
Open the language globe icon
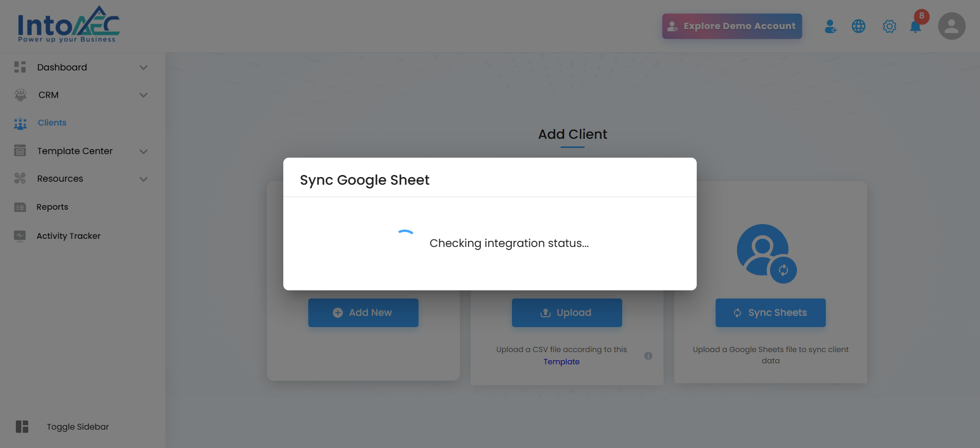coord(859,27)
